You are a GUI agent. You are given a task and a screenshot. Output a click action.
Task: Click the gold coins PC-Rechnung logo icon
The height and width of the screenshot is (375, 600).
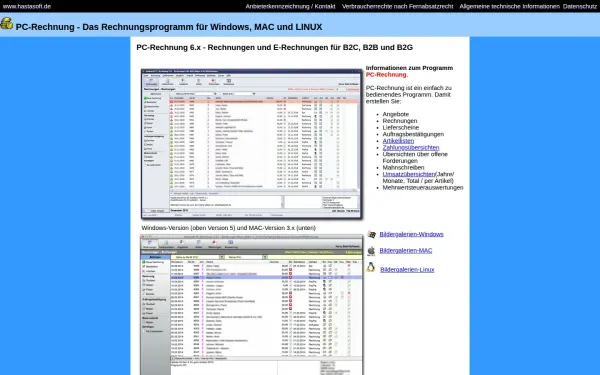[7, 23]
